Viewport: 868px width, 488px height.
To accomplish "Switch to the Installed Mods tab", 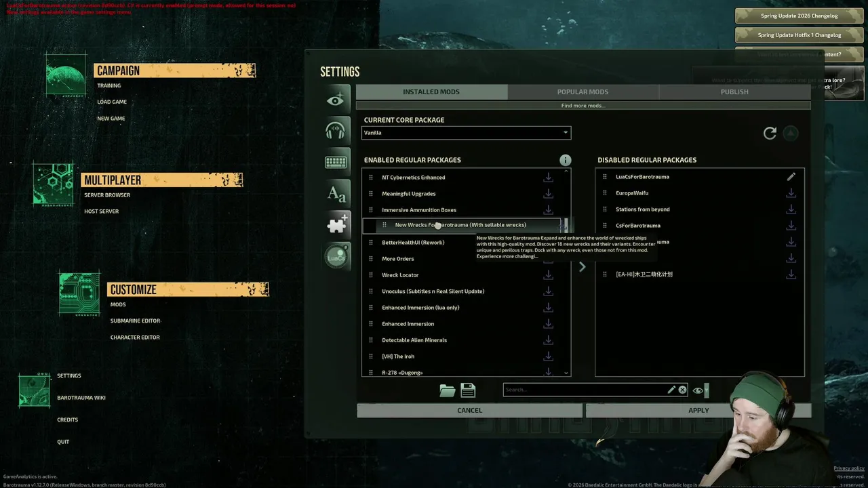I will pyautogui.click(x=431, y=92).
